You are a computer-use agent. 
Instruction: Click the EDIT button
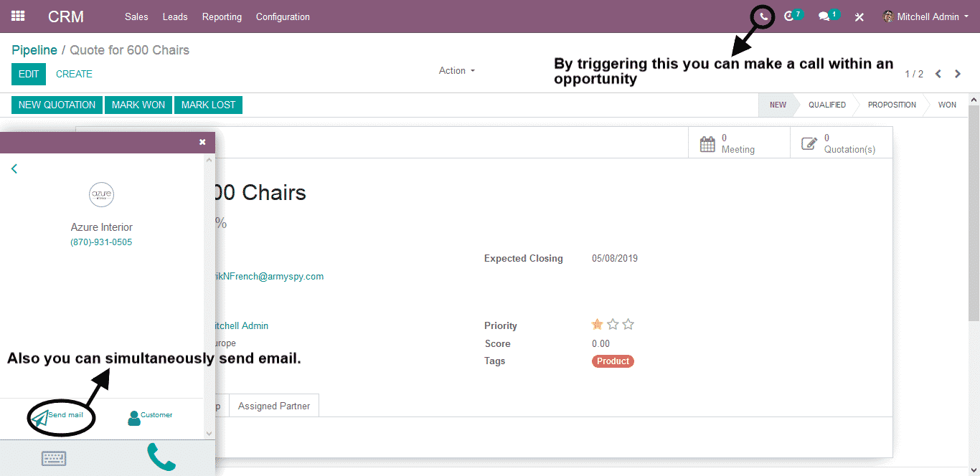point(29,74)
